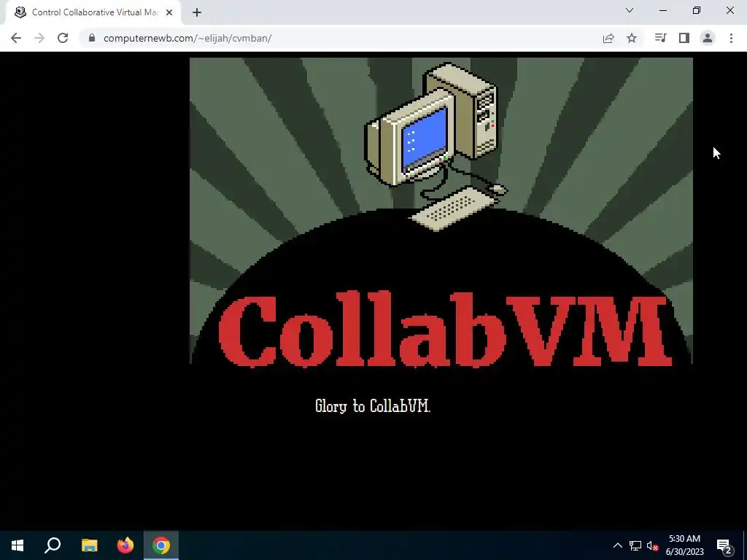Show hidden system tray icons

click(x=617, y=545)
